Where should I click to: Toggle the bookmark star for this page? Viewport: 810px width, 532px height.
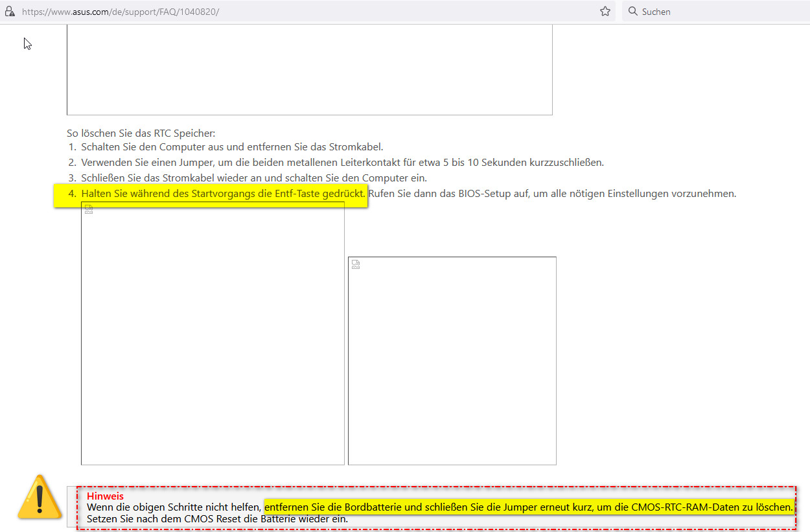pyautogui.click(x=605, y=11)
